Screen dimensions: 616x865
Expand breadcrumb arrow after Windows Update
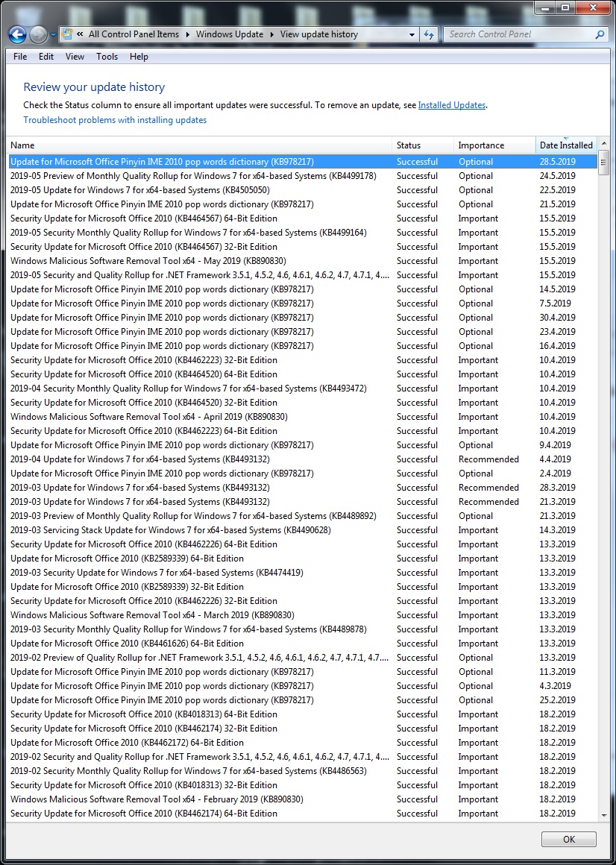tap(272, 34)
